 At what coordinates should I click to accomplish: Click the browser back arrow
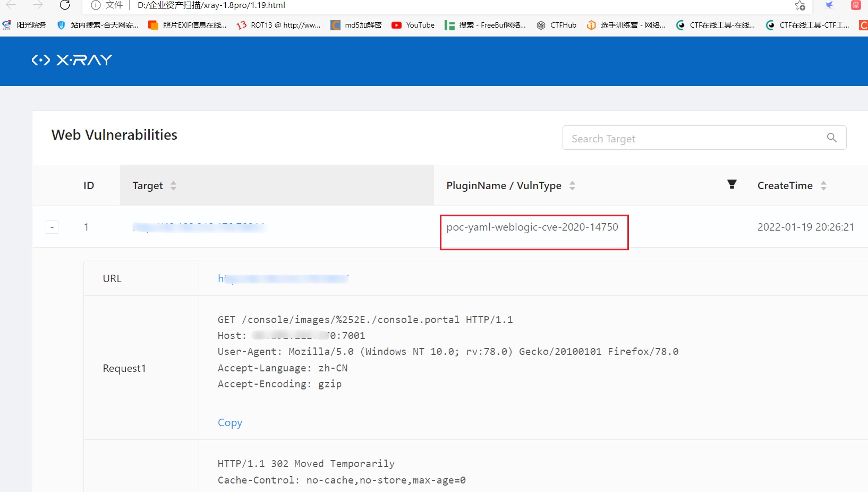tap(12, 5)
